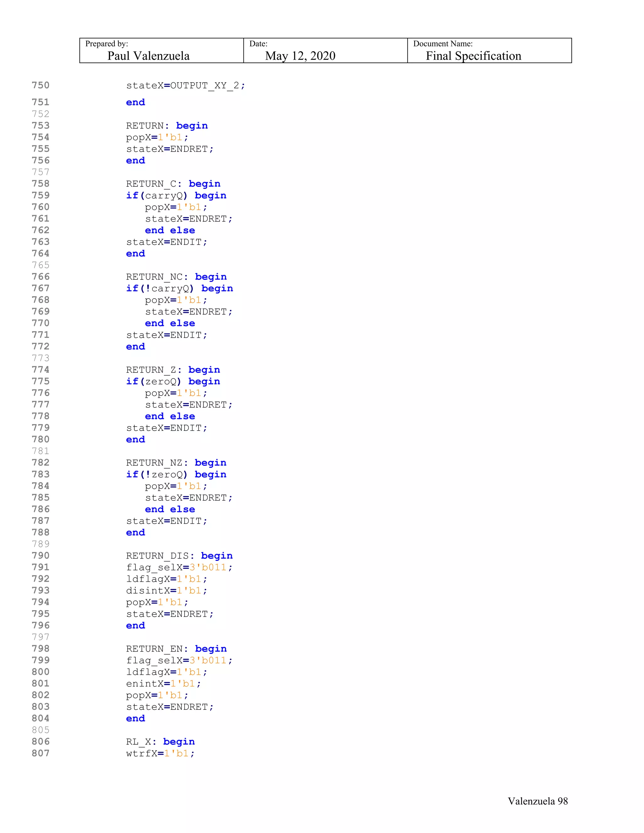This screenshot has width=644, height=833.
Task: Select the 'RETURN_Z: begin' label
Action: click(173, 370)
